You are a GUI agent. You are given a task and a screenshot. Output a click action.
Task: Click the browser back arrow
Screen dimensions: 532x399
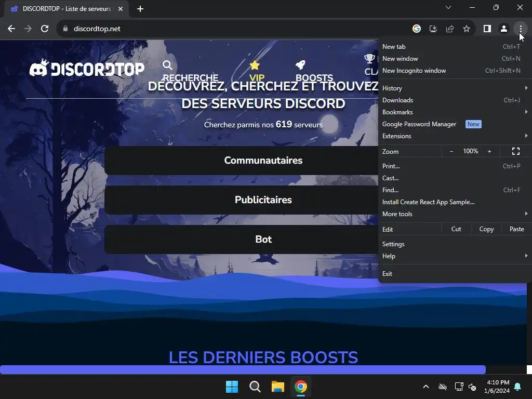click(11, 29)
